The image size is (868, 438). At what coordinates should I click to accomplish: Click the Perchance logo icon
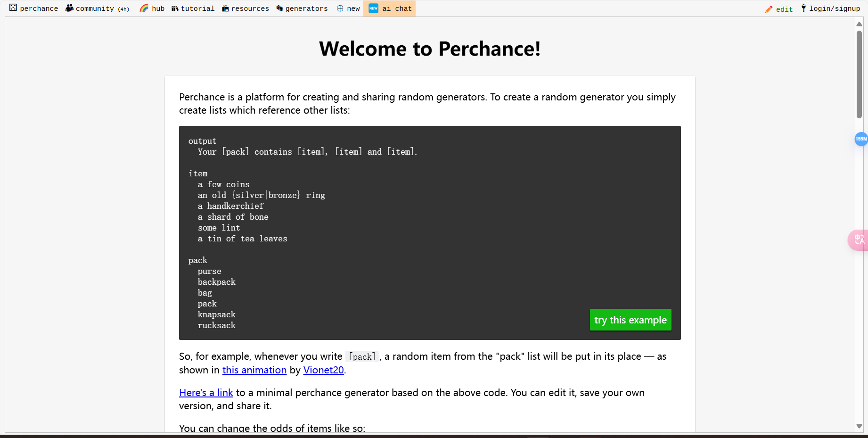tap(13, 8)
